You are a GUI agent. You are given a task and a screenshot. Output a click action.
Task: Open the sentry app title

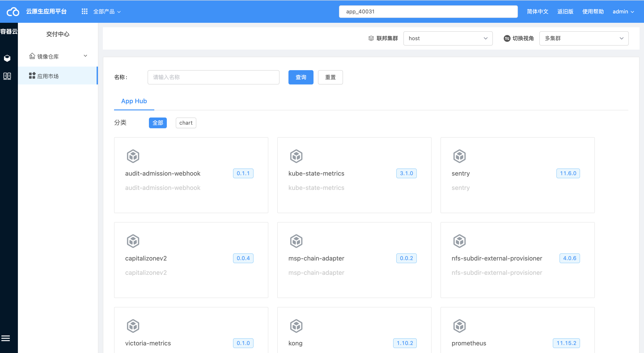(x=460, y=173)
